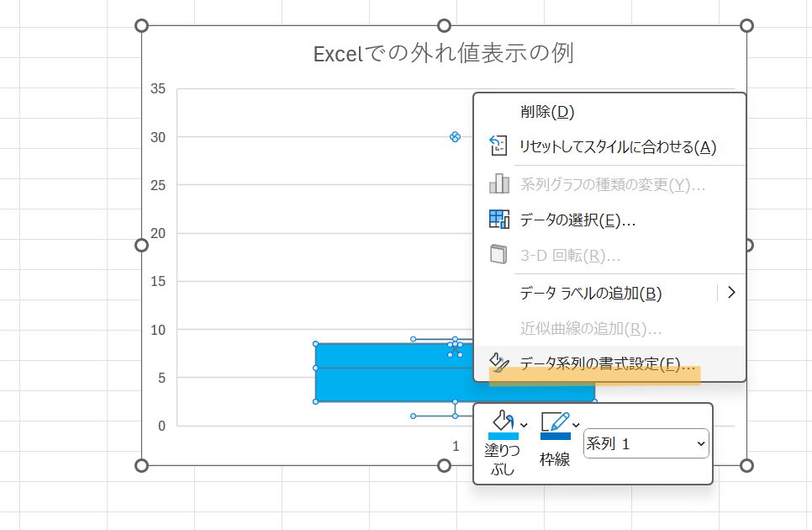
Task: Click the 3-D rotation cube icon
Action: [x=498, y=255]
